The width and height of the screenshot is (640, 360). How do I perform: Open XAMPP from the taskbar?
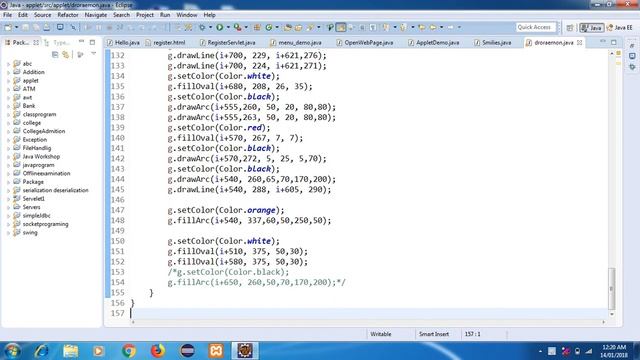(216, 351)
